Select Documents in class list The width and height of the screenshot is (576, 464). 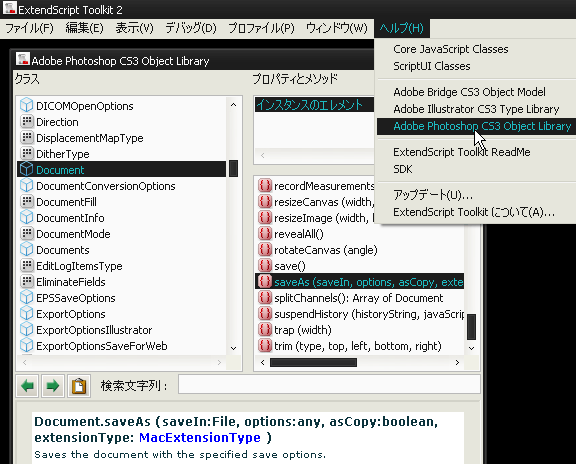pos(121,250)
